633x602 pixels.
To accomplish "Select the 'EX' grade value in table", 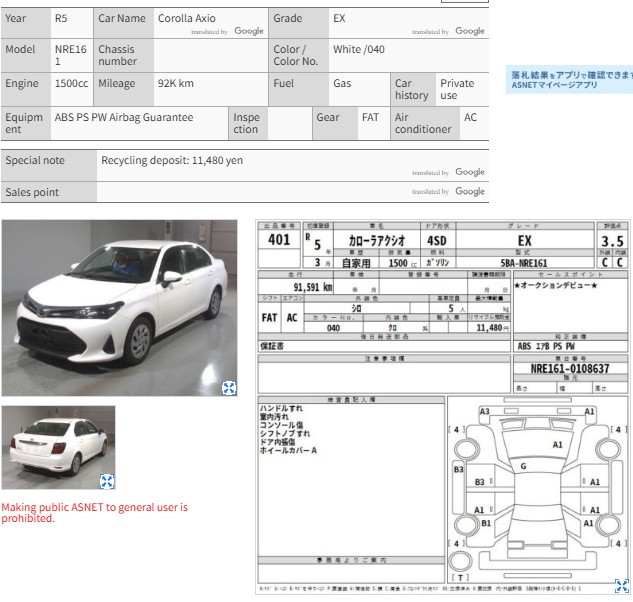I will pos(339,18).
